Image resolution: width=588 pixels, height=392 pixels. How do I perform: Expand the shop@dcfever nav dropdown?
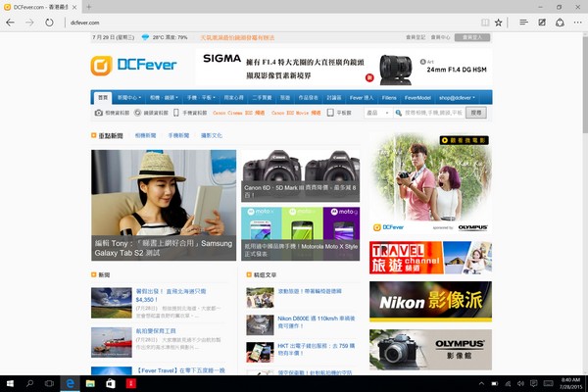click(457, 98)
